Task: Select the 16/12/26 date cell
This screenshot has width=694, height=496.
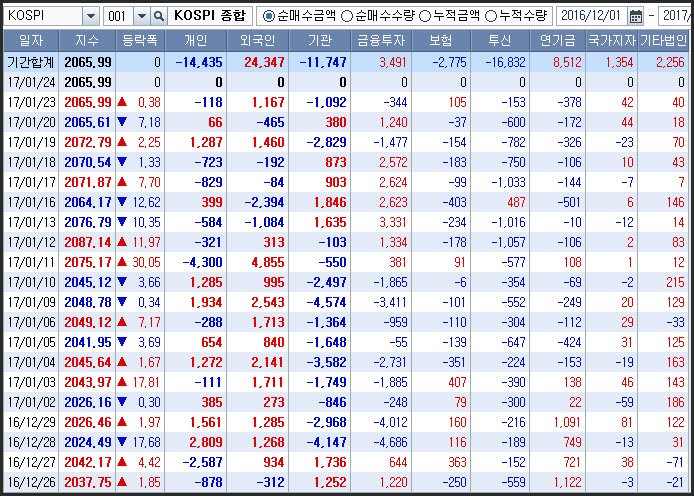Action: 31,482
